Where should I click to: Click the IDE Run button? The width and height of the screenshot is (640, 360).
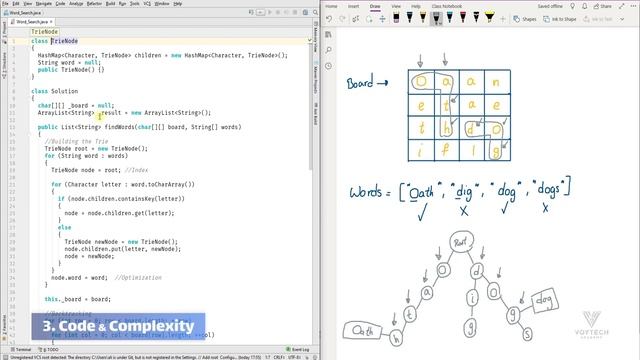pyautogui.click(x=269, y=13)
